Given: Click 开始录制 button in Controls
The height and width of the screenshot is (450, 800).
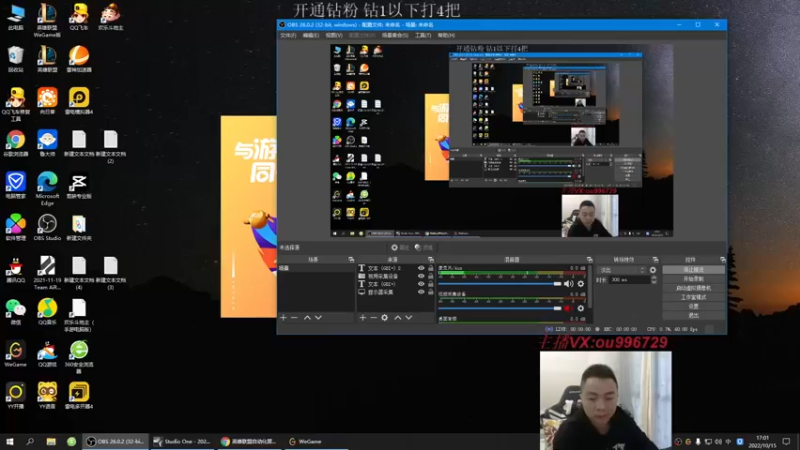Looking at the screenshot, I should [693, 279].
